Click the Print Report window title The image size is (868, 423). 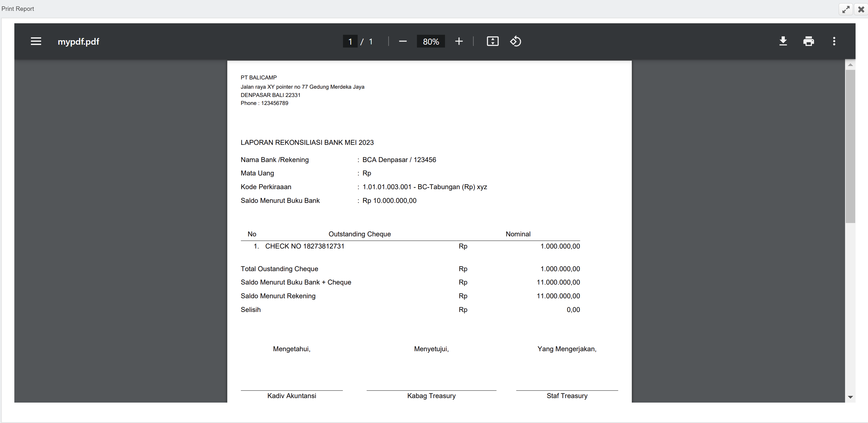tap(18, 9)
